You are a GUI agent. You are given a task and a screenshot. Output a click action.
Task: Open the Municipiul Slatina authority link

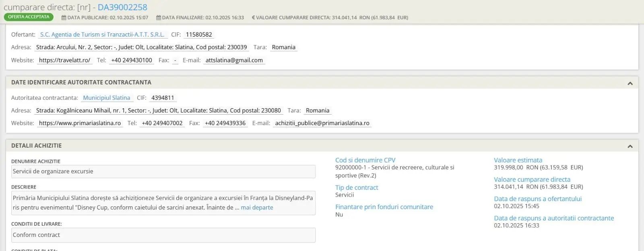tap(107, 98)
